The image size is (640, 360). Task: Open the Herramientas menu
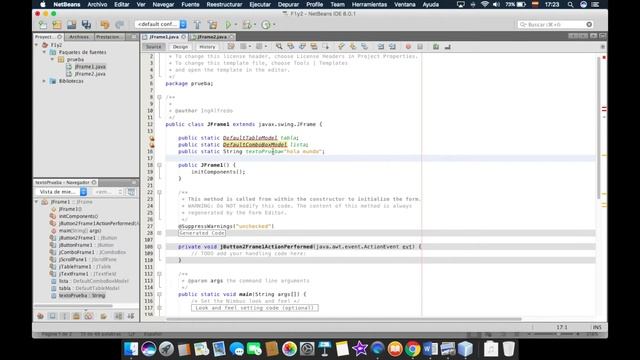pos(369,4)
